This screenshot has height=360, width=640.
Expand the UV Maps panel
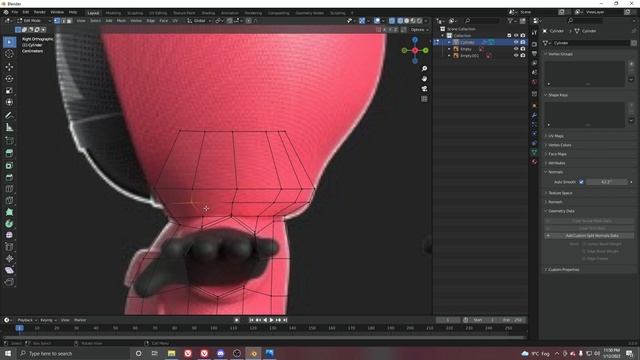pos(556,136)
